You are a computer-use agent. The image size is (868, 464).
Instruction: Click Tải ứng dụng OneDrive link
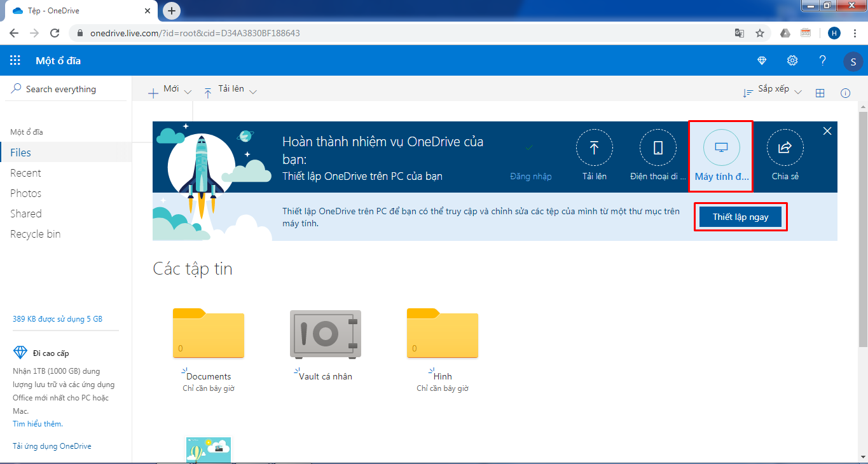click(x=52, y=446)
